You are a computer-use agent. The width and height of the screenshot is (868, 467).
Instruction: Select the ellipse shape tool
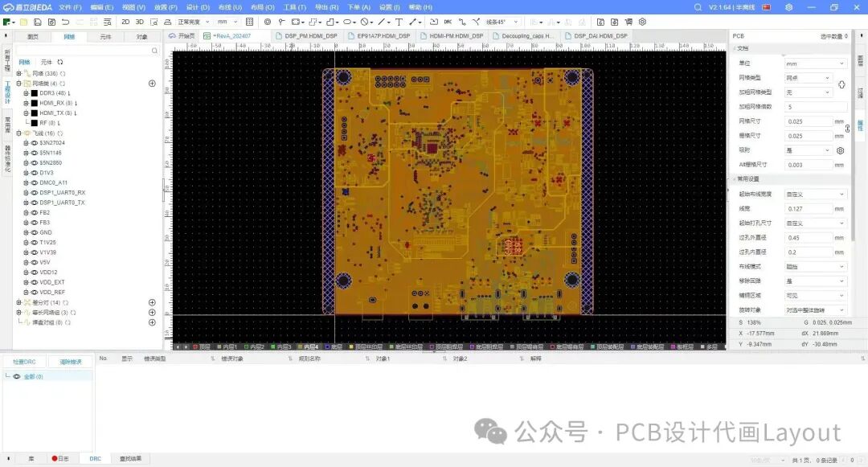pyautogui.click(x=347, y=23)
